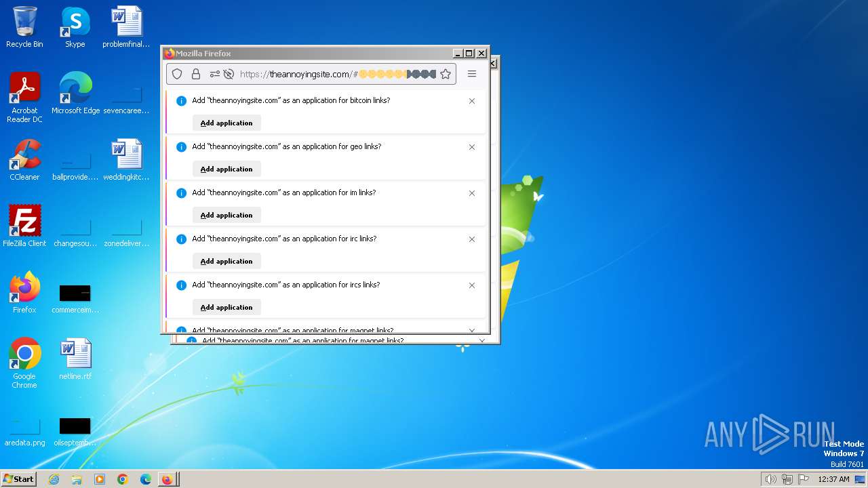Screen dimensions: 868x488
Task: Open Internet Explorer from the taskbar
Action: coord(54,479)
